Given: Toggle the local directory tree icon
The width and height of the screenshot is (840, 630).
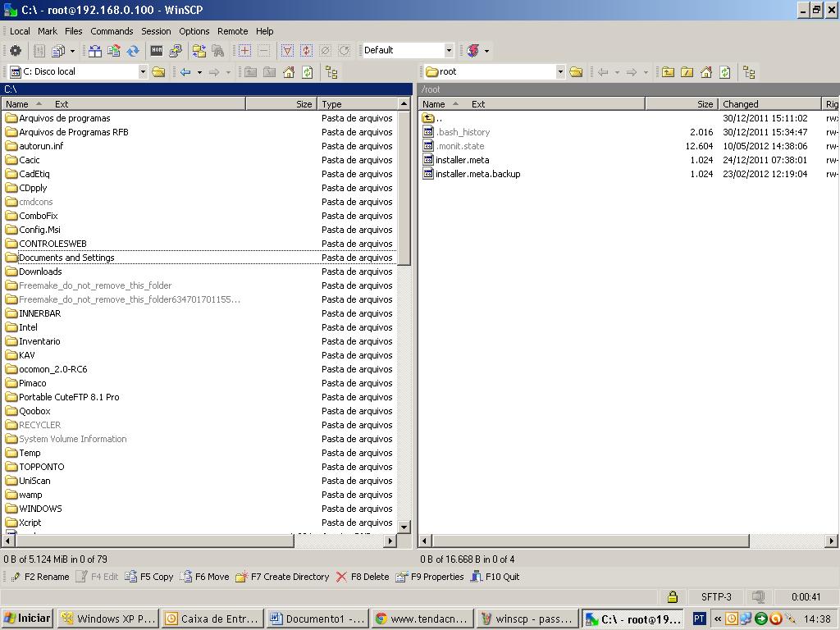Looking at the screenshot, I should pyautogui.click(x=331, y=72).
